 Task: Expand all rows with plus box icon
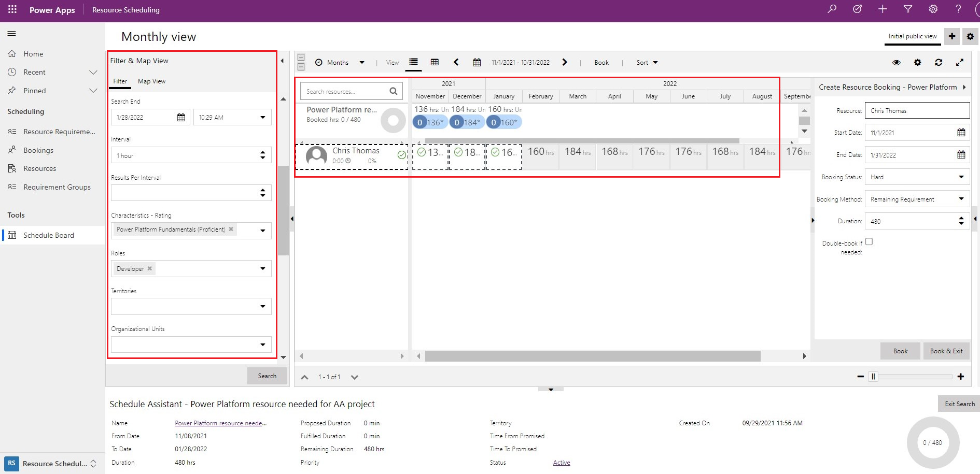tap(301, 57)
